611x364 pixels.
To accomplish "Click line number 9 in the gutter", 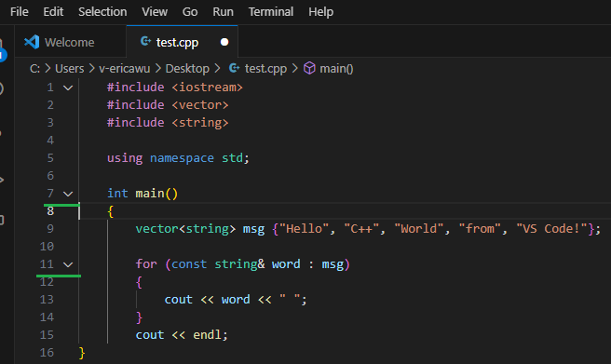I will tap(50, 228).
